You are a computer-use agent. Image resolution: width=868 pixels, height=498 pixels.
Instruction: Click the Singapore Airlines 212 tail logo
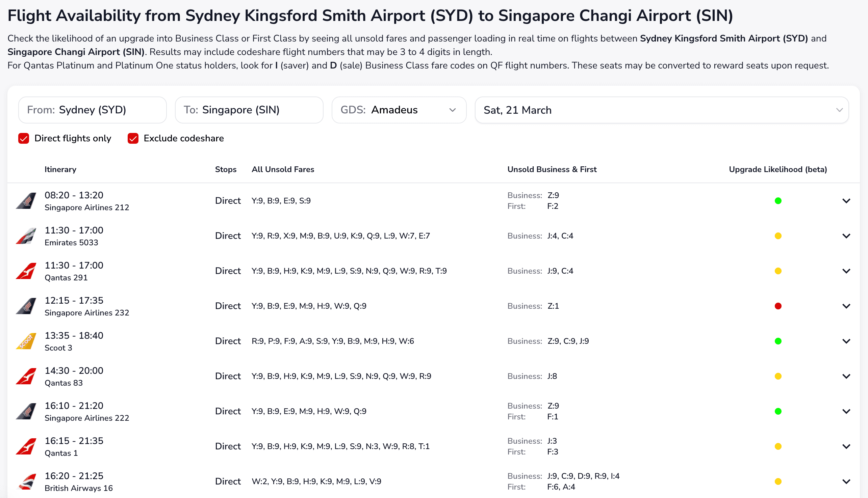coord(25,201)
